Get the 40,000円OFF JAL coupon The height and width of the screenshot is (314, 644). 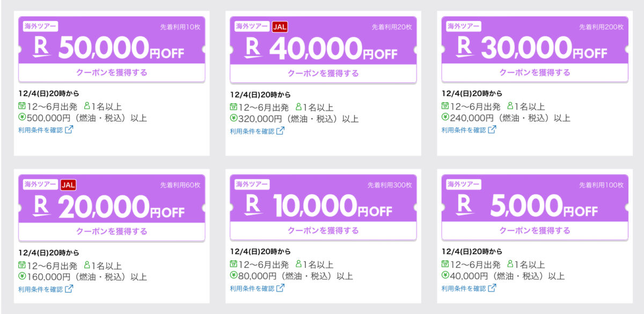323,73
